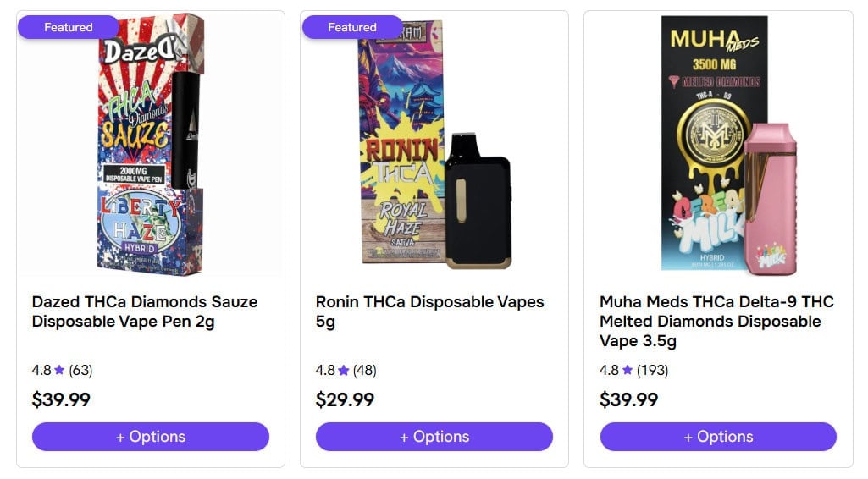Click the Muha Meds Cereal Milk image
Screen dimensions: 868x479
point(718,146)
